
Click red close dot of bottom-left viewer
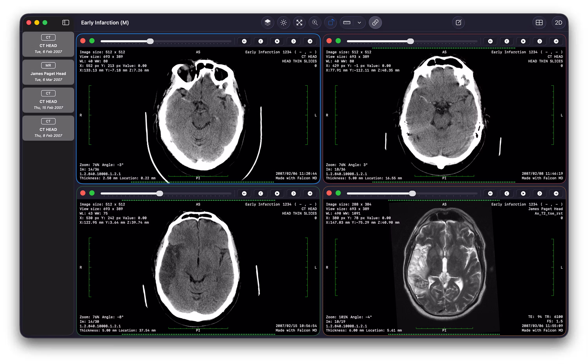tap(83, 193)
